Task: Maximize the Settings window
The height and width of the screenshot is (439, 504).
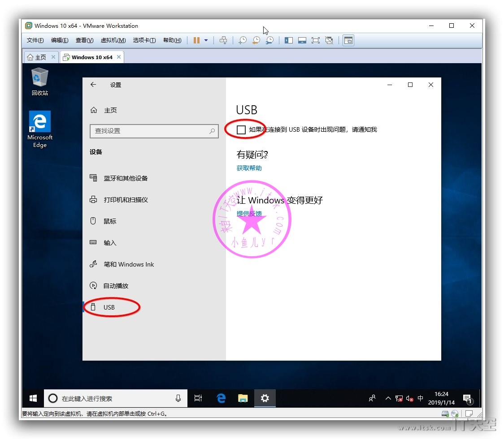Action: point(410,85)
